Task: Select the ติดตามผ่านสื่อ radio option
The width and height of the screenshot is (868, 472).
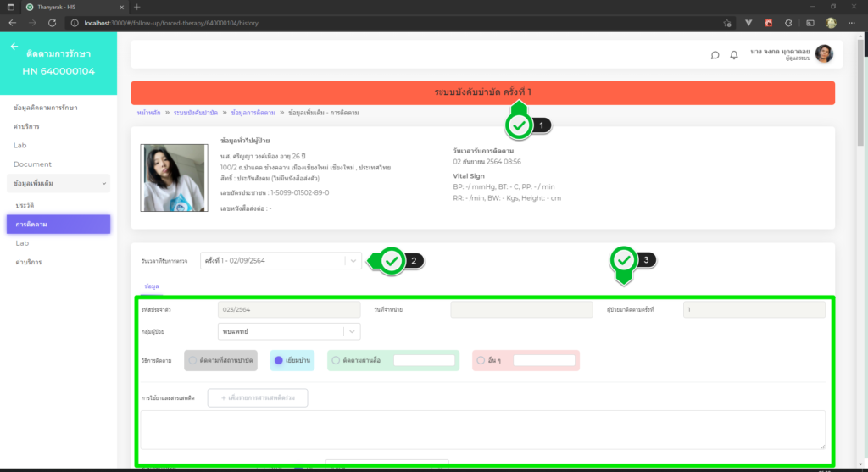Action: click(x=336, y=360)
